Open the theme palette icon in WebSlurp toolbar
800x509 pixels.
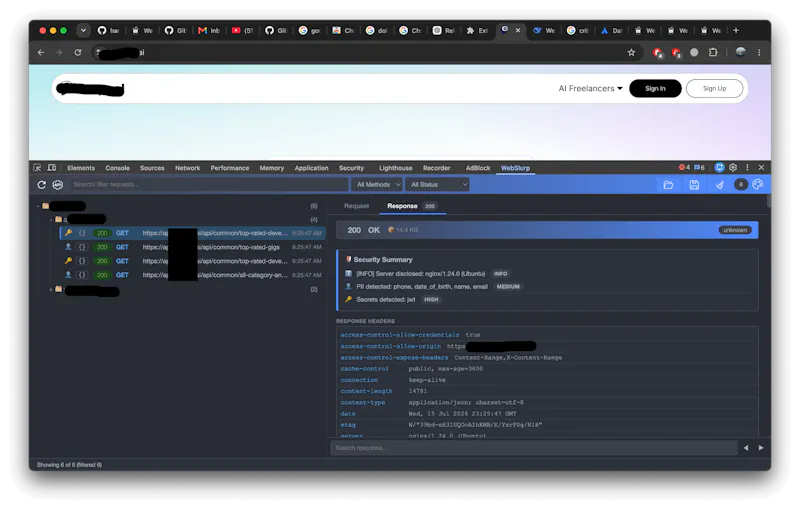[x=758, y=184]
